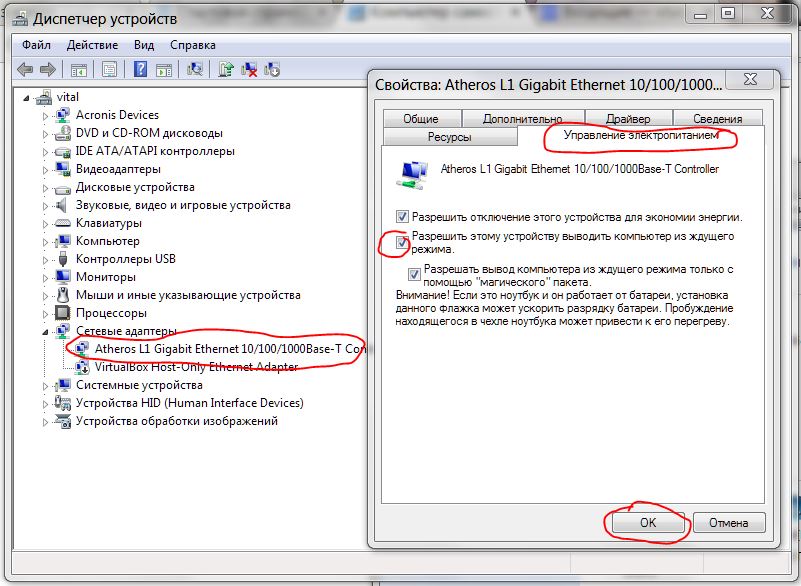Screen dimensions: 801x586
Task: Click the Help question-mark toolbar icon
Action: [x=140, y=69]
